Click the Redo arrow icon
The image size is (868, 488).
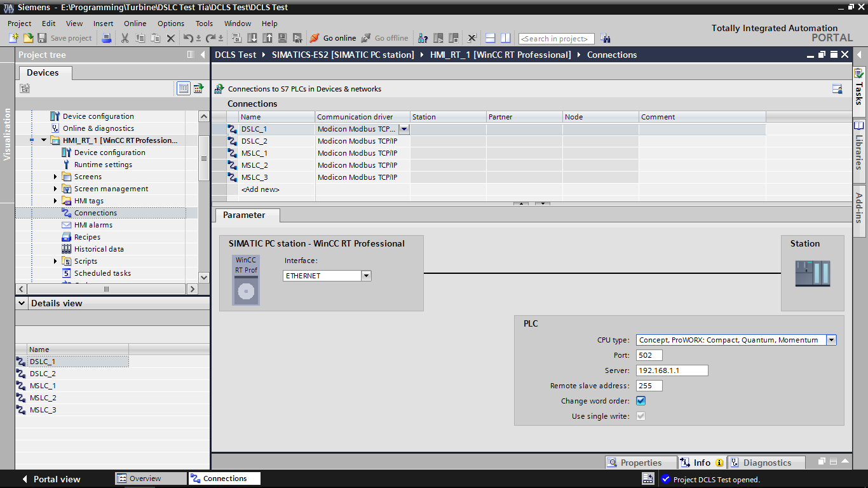211,38
